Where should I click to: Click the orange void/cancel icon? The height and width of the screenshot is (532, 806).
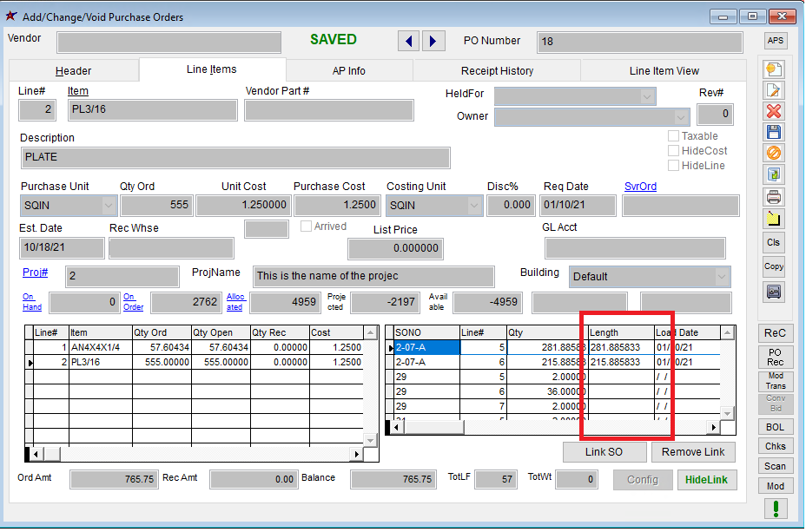click(x=774, y=154)
